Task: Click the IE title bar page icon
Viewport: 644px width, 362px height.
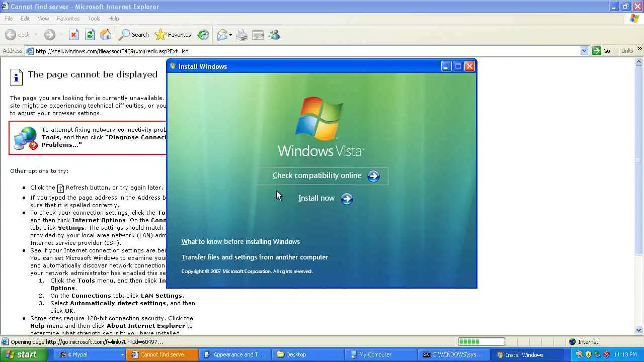Action: tap(5, 6)
